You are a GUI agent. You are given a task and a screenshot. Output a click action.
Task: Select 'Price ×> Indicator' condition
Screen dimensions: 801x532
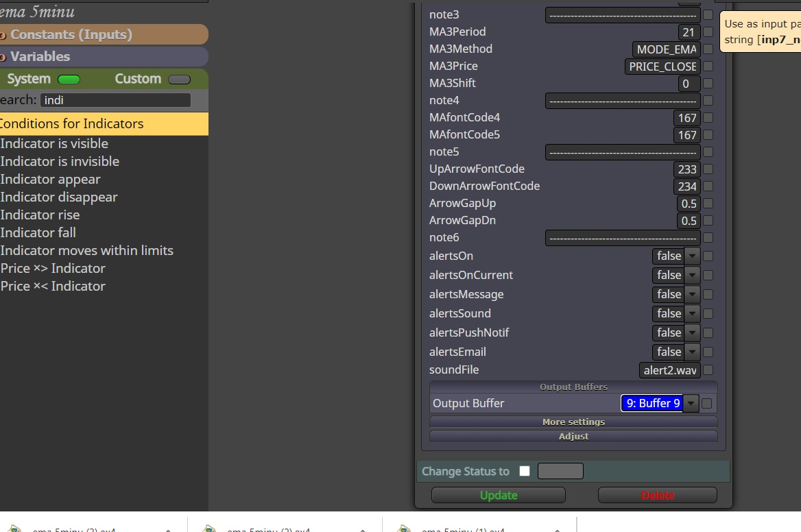(x=53, y=269)
